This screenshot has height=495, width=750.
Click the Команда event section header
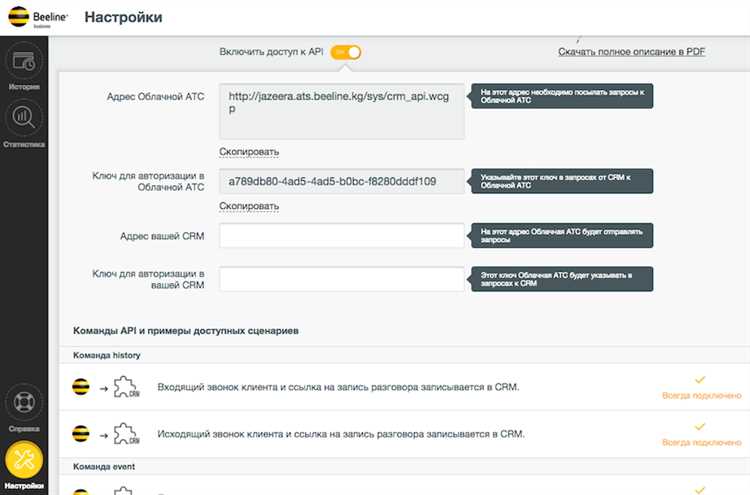[104, 466]
